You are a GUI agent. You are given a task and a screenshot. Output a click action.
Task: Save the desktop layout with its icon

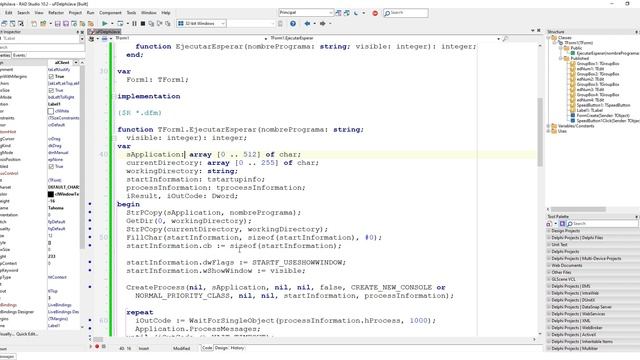click(x=338, y=13)
